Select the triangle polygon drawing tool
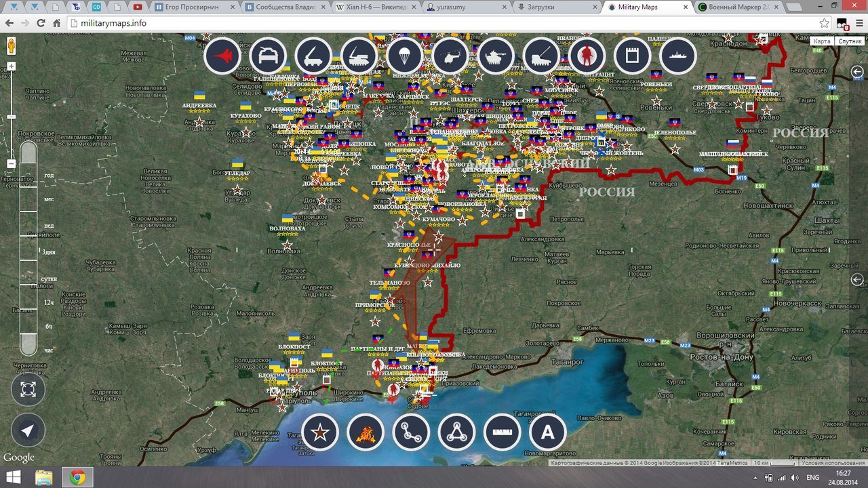Screen dimensions: 868x488 456,432
